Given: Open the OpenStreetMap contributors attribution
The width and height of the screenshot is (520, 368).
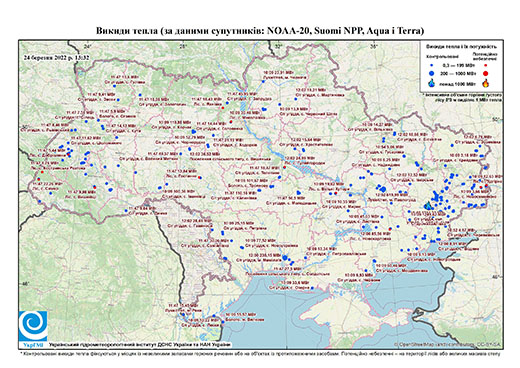Looking at the screenshot, I should point(447,344).
